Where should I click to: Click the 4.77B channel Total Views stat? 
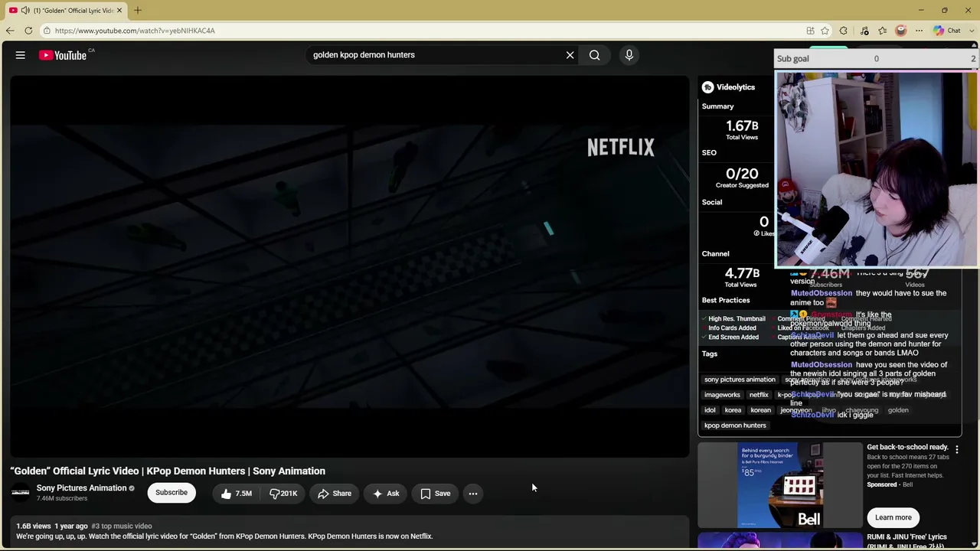tap(741, 277)
